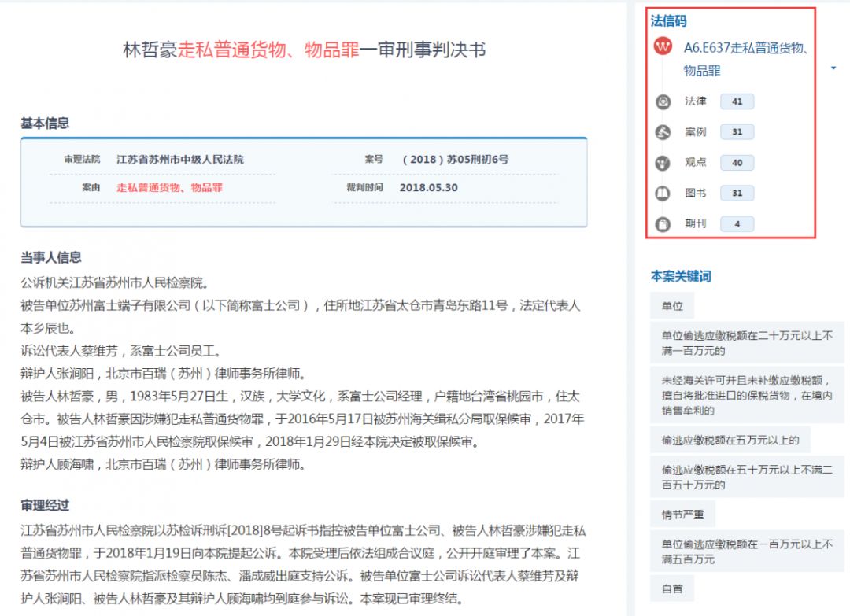Click the 当事人信息 section heading

point(51,257)
